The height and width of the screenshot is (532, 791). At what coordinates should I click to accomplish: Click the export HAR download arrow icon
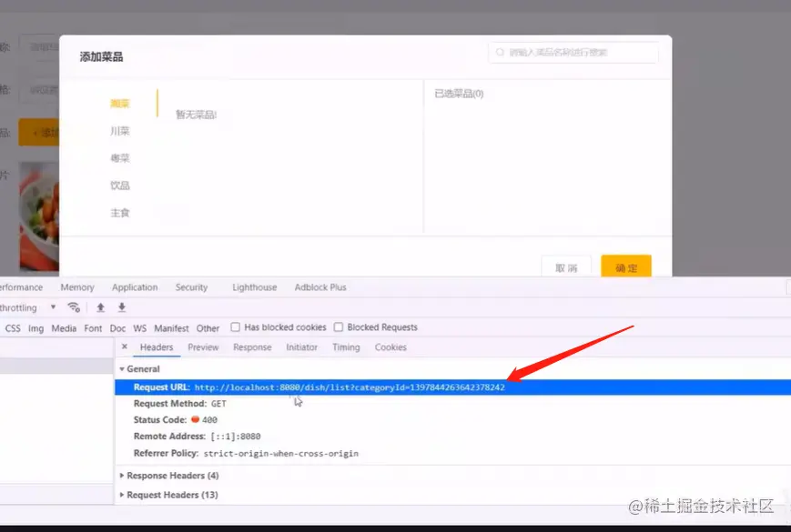click(x=122, y=307)
